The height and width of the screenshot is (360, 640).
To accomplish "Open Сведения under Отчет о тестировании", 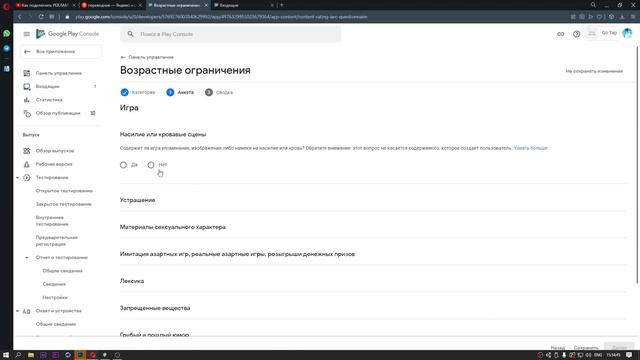I will pos(54,284).
